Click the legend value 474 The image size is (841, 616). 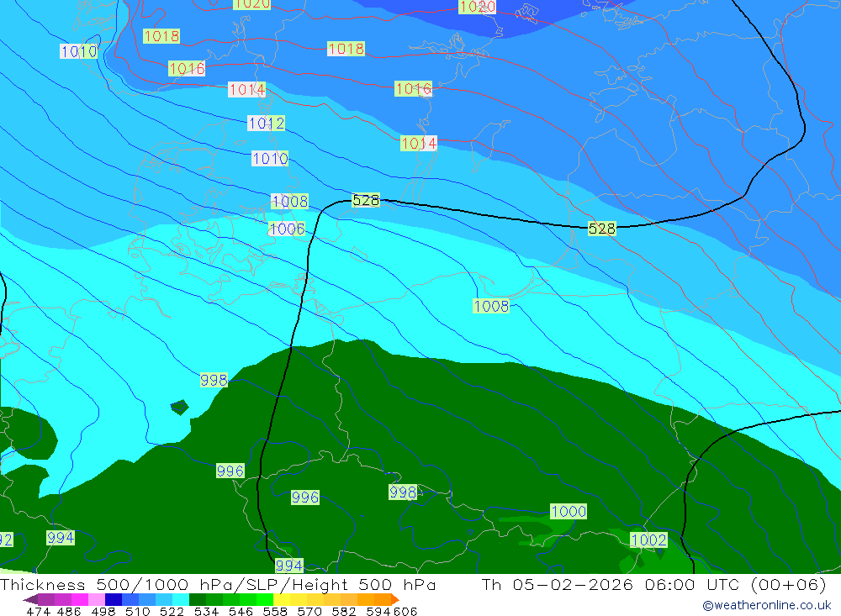coord(38,611)
